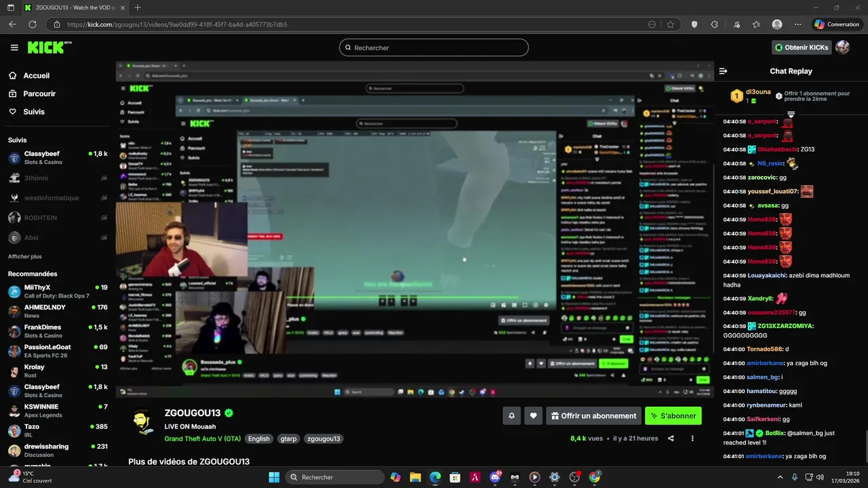868x488 pixels.
Task: Open the three-dot video options menu
Action: (692, 439)
